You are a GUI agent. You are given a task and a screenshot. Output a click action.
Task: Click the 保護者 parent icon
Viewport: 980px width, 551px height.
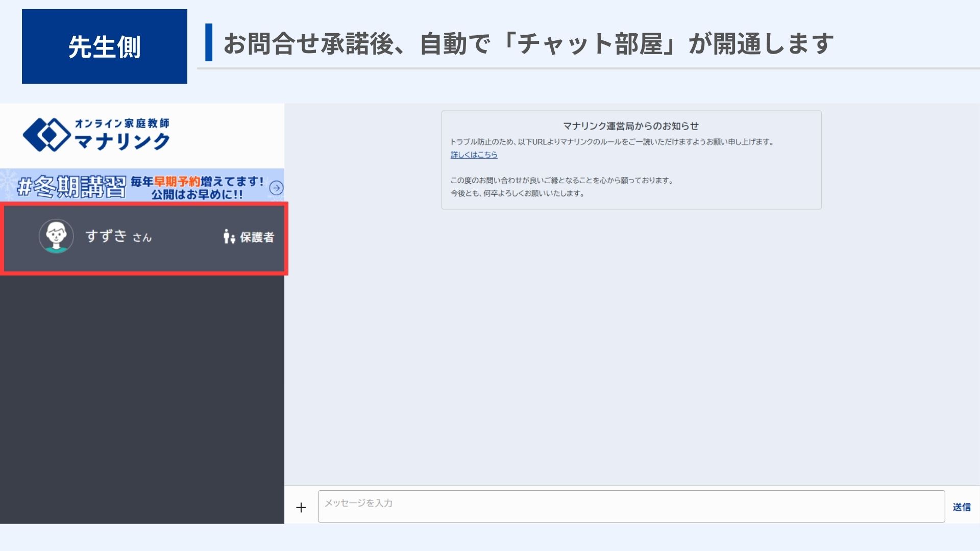click(x=229, y=237)
